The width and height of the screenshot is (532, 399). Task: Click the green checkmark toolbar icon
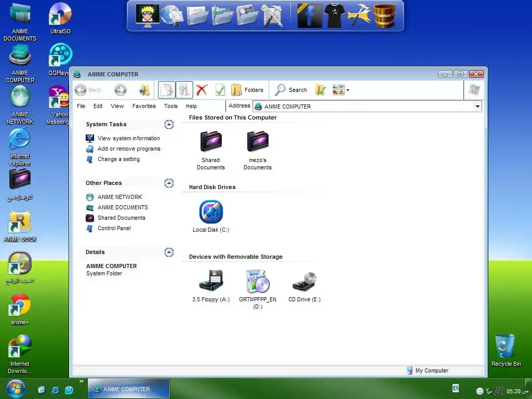pyautogui.click(x=220, y=90)
